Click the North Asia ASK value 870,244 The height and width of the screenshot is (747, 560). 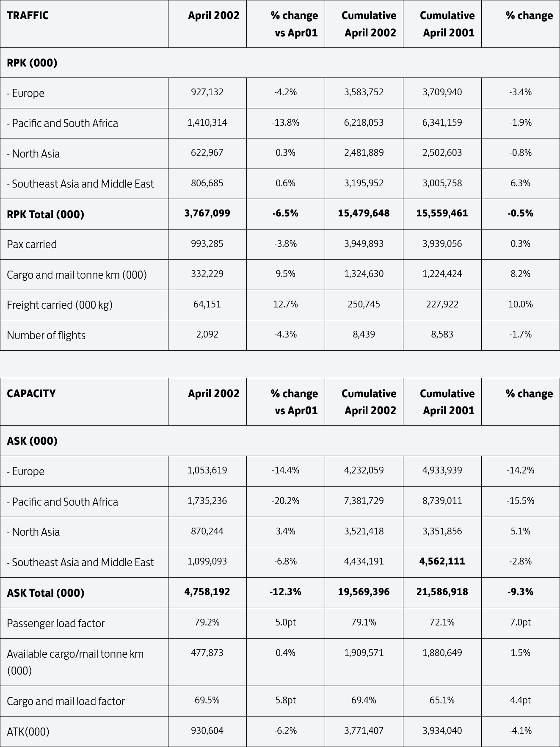point(207,531)
